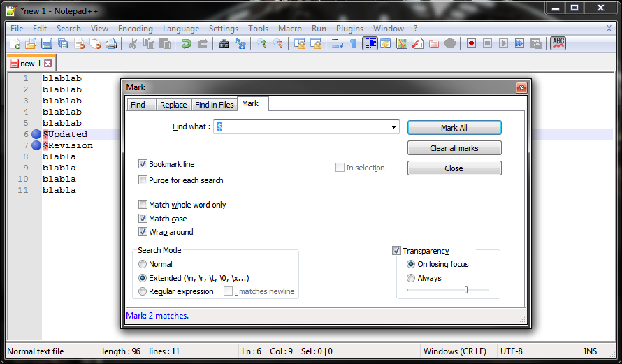Click the Save file toolbar icon
This screenshot has height=364, width=622.
tap(47, 43)
